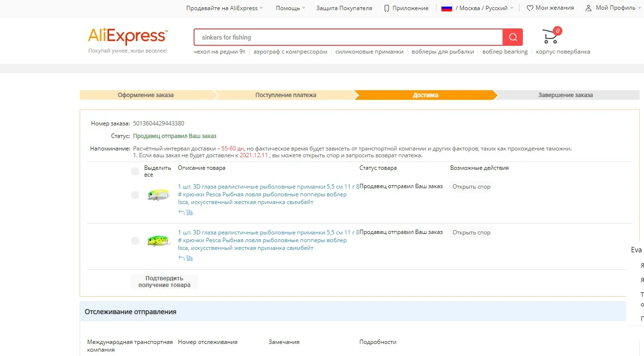Select the 'Доставка' step
The height and width of the screenshot is (356, 644).
point(425,95)
